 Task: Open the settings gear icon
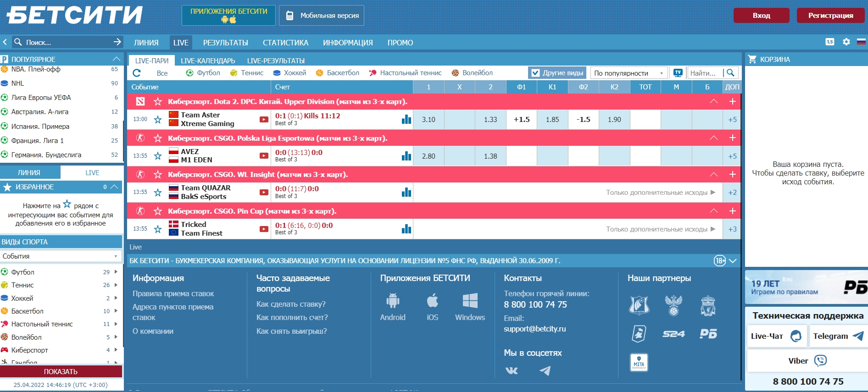click(x=846, y=42)
